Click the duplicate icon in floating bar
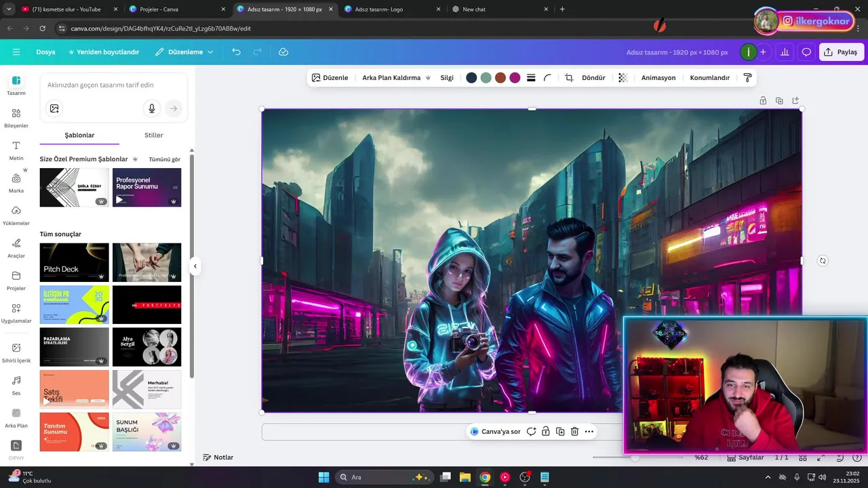 tap(560, 432)
